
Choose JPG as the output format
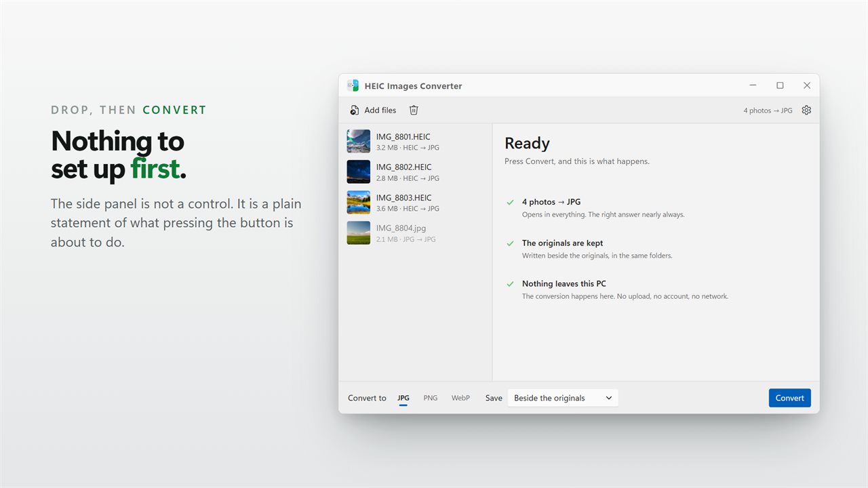pyautogui.click(x=403, y=398)
